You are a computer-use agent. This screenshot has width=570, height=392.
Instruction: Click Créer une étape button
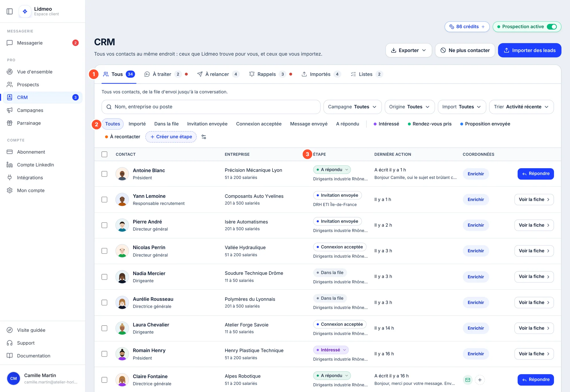171,137
